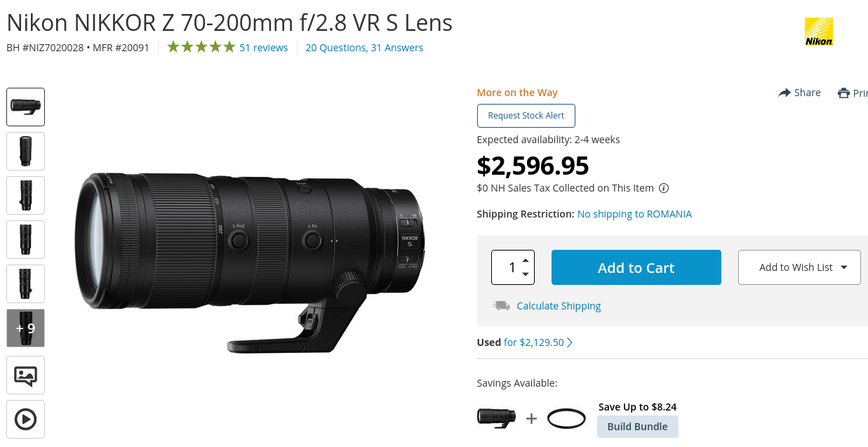This screenshot has height=447, width=868.
Task: Open the product image gallery icon
Action: (x=25, y=375)
